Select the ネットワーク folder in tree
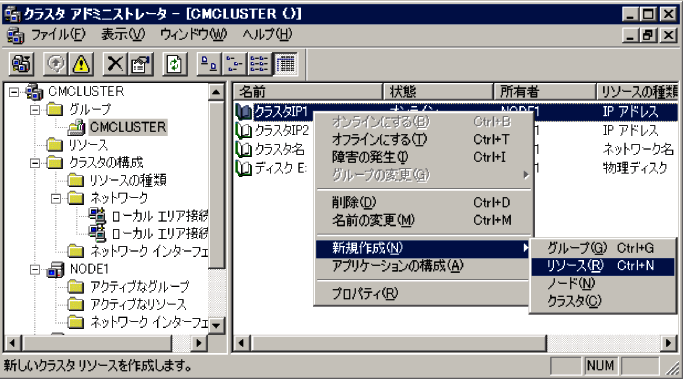This screenshot has width=683, height=379. [108, 198]
